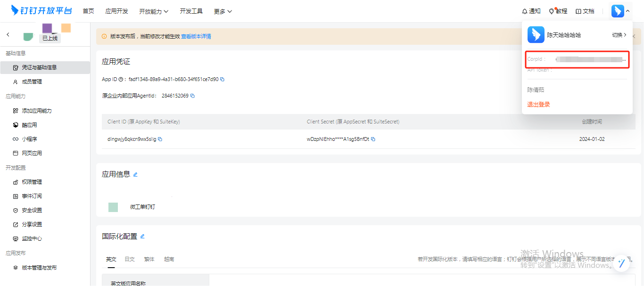Screen dimensions: 644x286
Task: Expand the 开放能力 dropdown menu
Action: pyautogui.click(x=154, y=11)
